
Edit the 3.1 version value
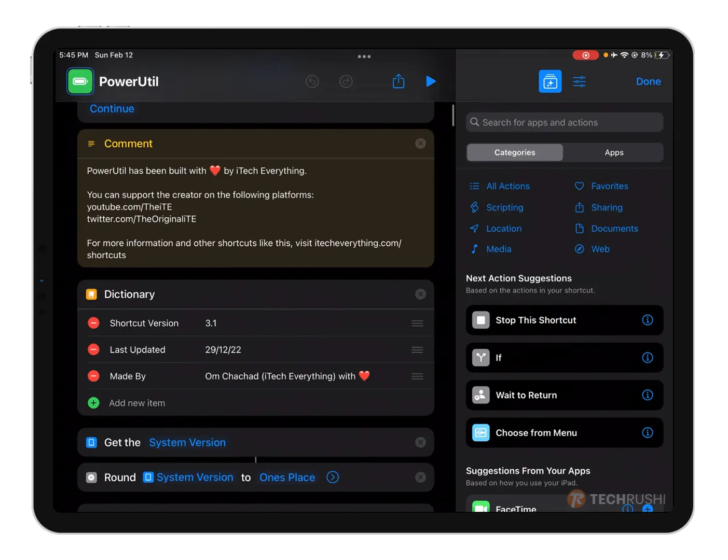tap(211, 323)
